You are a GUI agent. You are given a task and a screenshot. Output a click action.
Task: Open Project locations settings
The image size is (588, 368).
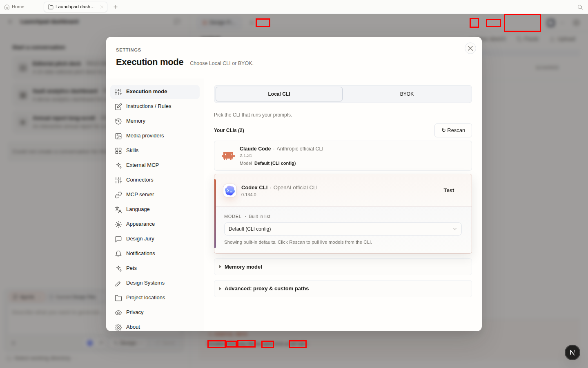click(x=155, y=298)
